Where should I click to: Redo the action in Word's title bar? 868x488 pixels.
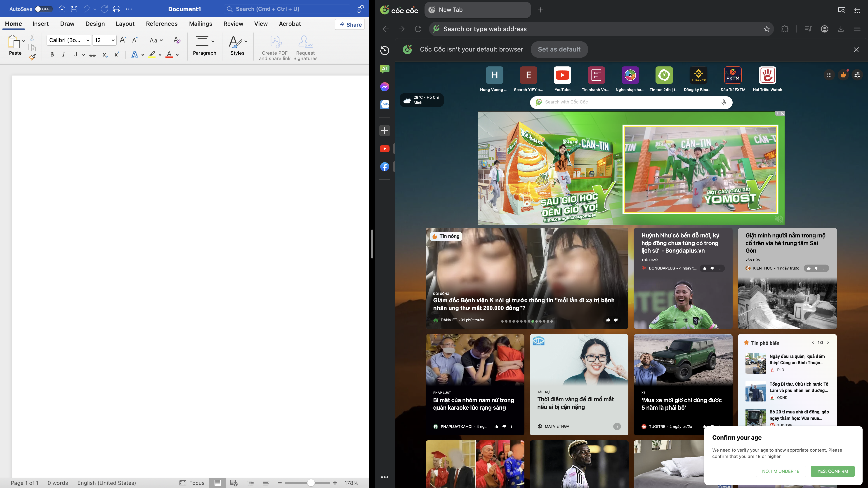(104, 9)
